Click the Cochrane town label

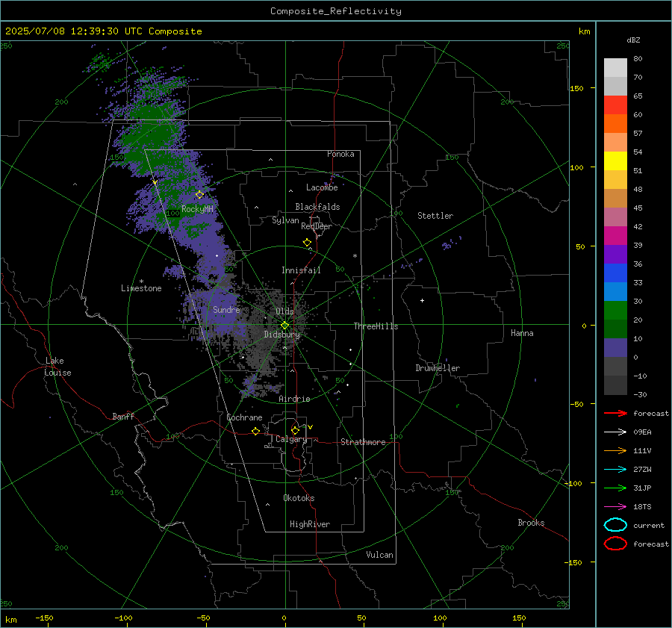click(244, 417)
